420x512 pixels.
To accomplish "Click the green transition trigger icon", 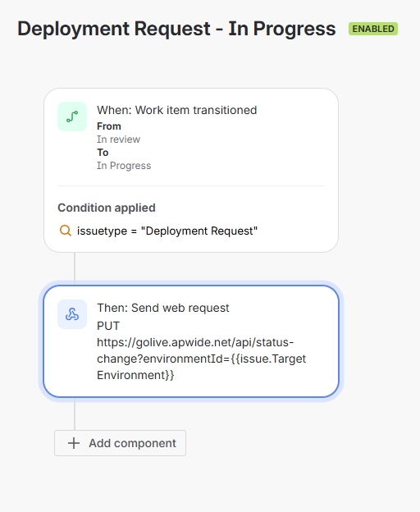I will point(72,117).
